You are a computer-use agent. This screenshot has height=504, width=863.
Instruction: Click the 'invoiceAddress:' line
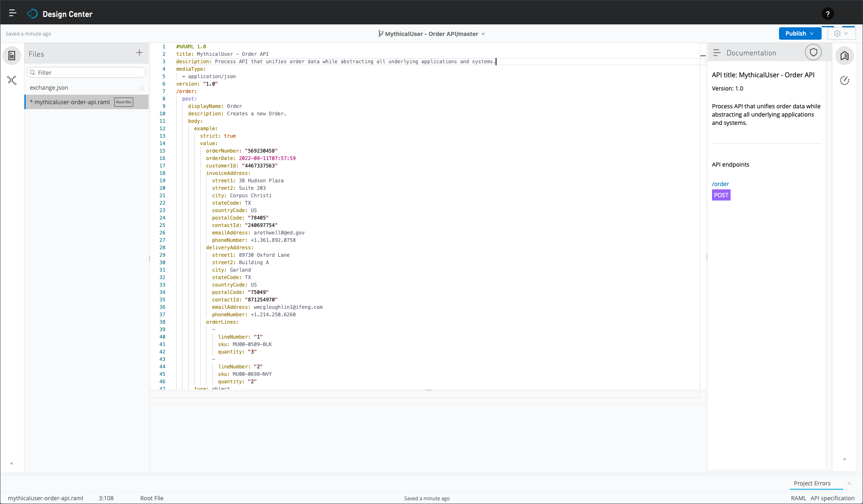[228, 173]
